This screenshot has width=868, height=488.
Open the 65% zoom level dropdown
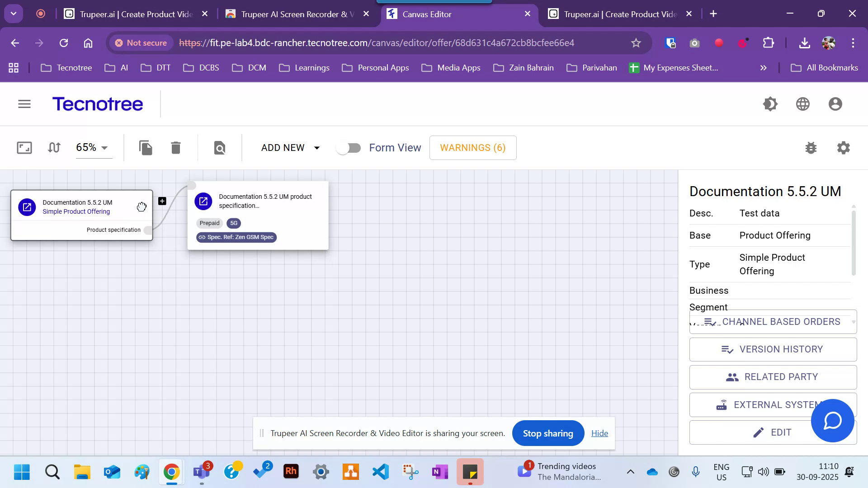tap(93, 148)
